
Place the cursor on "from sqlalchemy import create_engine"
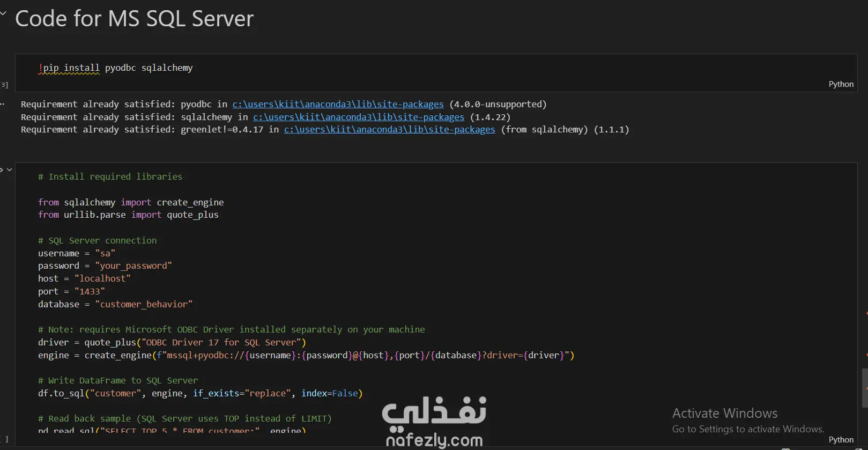point(131,202)
